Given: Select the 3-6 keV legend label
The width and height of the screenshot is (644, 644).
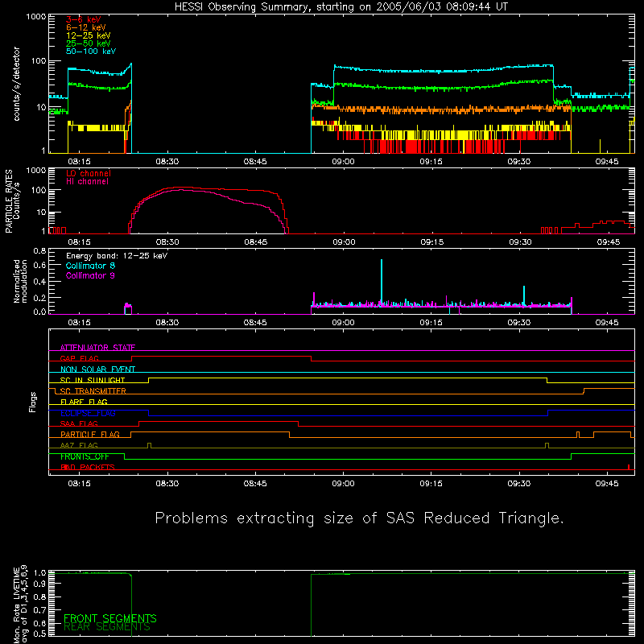Looking at the screenshot, I should click(84, 19).
